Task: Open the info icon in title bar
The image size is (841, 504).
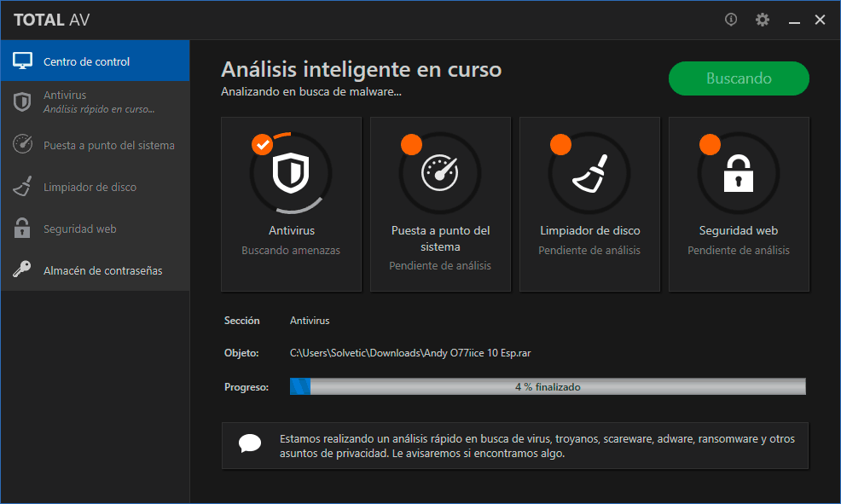Action: pyautogui.click(x=730, y=20)
